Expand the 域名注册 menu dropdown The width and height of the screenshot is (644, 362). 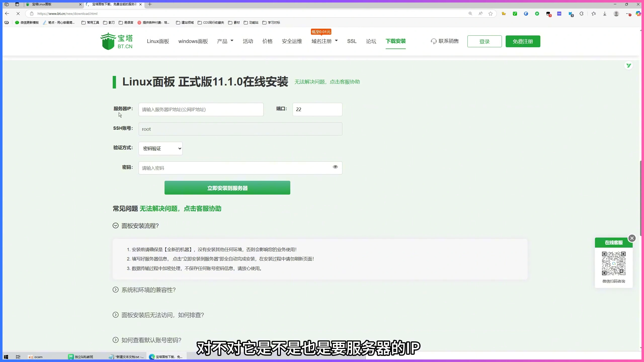click(x=325, y=41)
